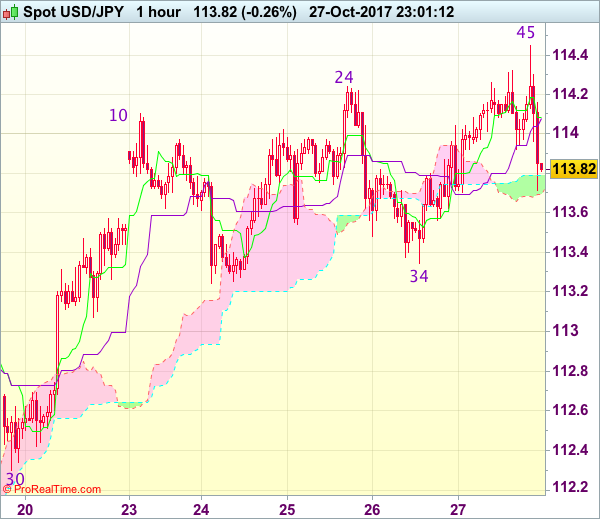The height and width of the screenshot is (519, 600).
Task: Click the 113.2 price axis label
Action: [570, 292]
